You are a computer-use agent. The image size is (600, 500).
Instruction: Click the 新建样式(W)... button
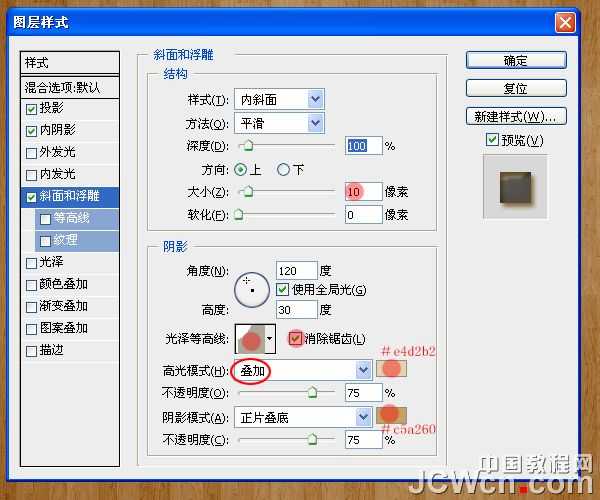coord(516,116)
